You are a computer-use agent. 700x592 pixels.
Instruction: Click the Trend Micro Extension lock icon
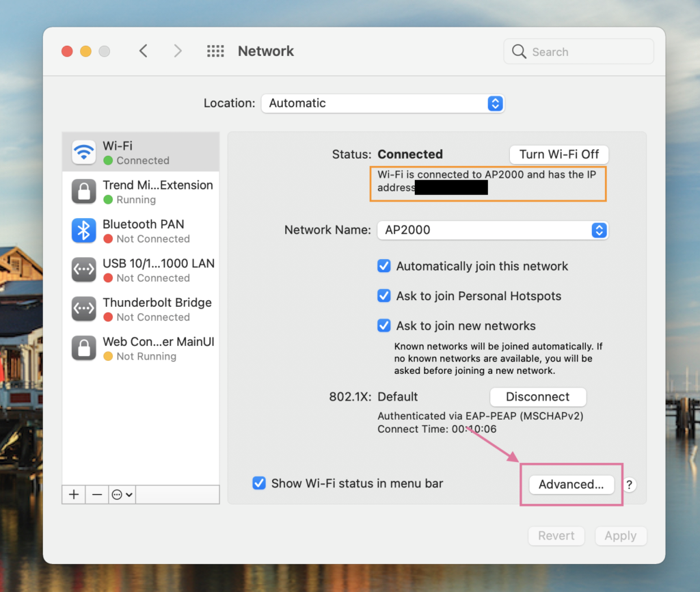tap(84, 191)
